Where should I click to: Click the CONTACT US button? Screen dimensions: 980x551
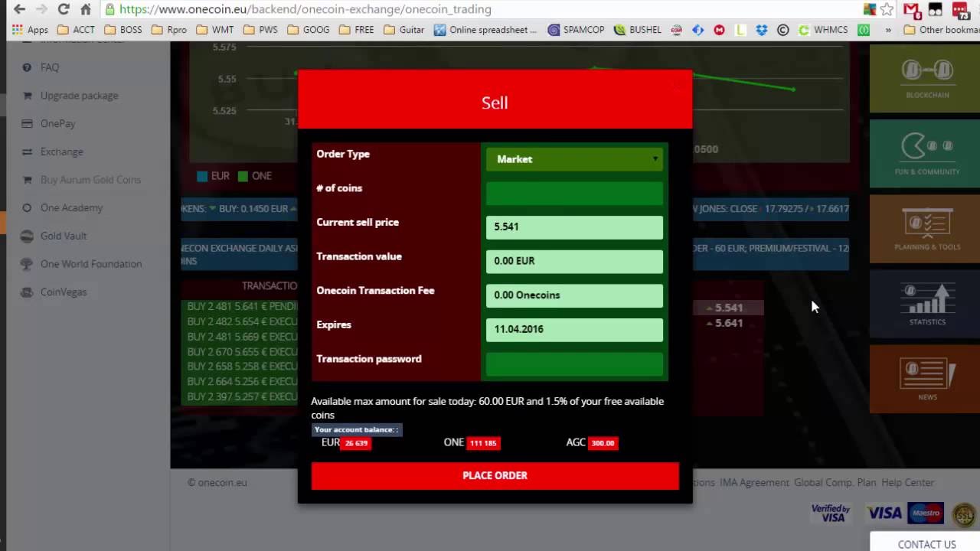click(926, 543)
